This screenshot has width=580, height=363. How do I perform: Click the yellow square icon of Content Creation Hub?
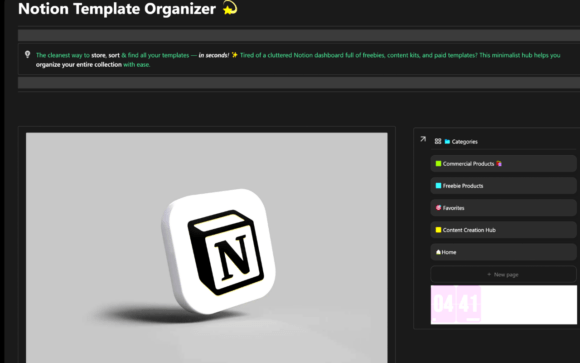point(438,230)
